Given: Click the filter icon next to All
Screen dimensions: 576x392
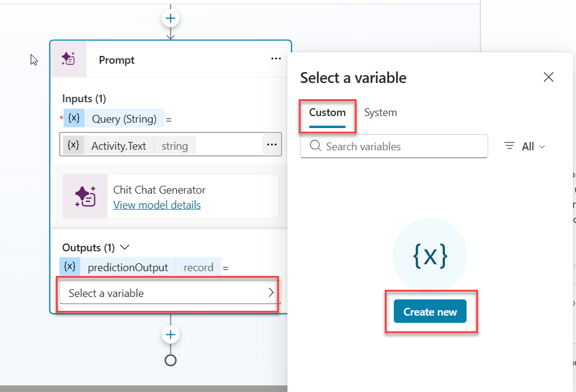Looking at the screenshot, I should coord(509,146).
